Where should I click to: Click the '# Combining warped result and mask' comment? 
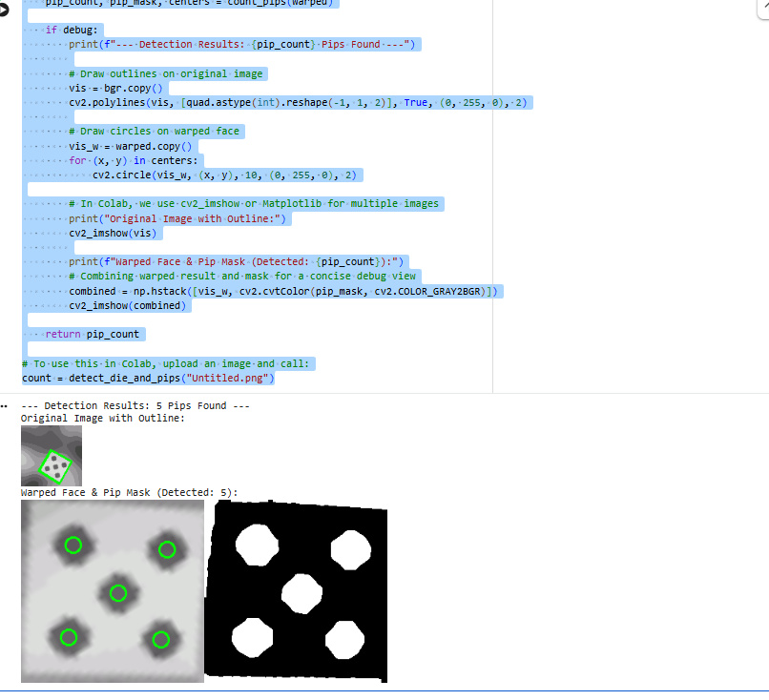coord(242,277)
